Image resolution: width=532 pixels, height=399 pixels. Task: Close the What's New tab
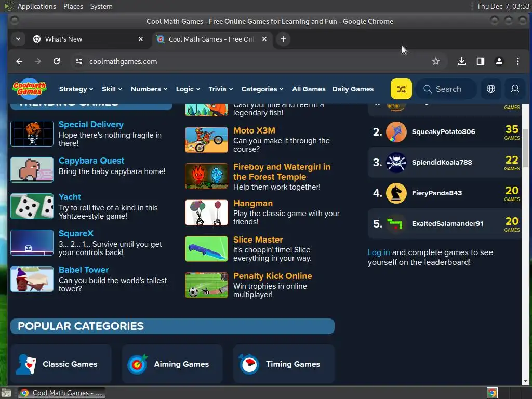pyautogui.click(x=141, y=39)
